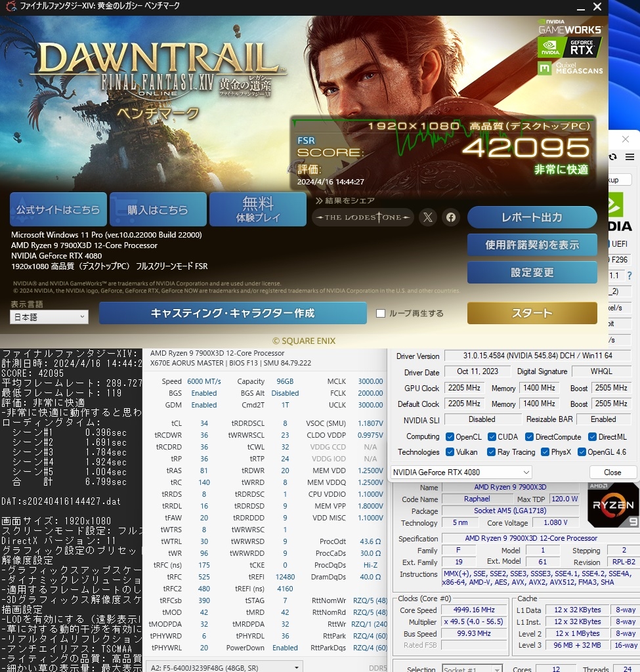The image size is (640, 672).
Task: Click the purchase here button
Action: coord(158,209)
